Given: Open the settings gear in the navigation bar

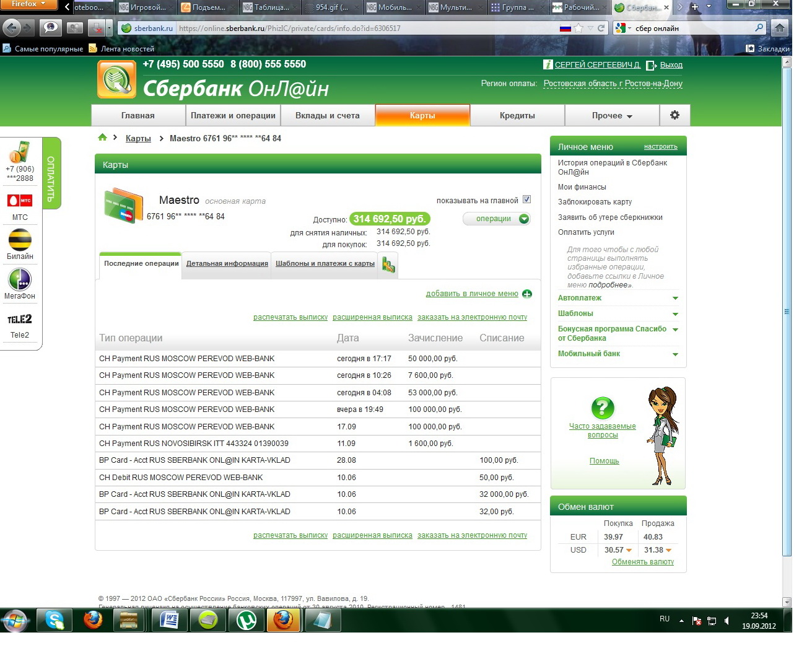Looking at the screenshot, I should (x=674, y=115).
